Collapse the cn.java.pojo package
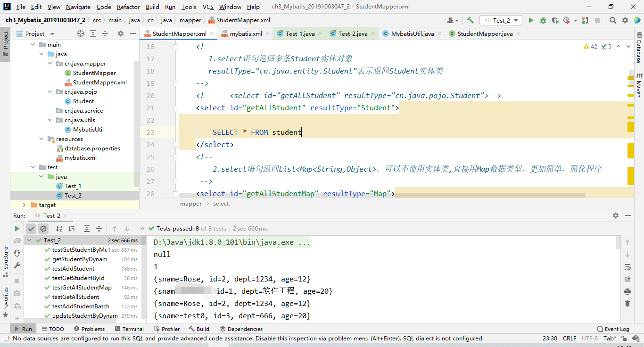This screenshot has width=644, height=347. (50, 92)
